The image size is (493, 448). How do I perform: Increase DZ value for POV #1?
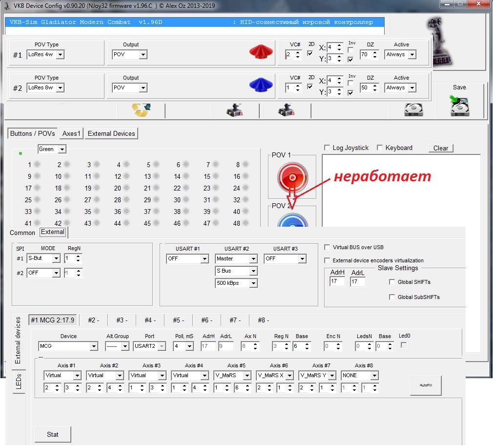(375, 53)
